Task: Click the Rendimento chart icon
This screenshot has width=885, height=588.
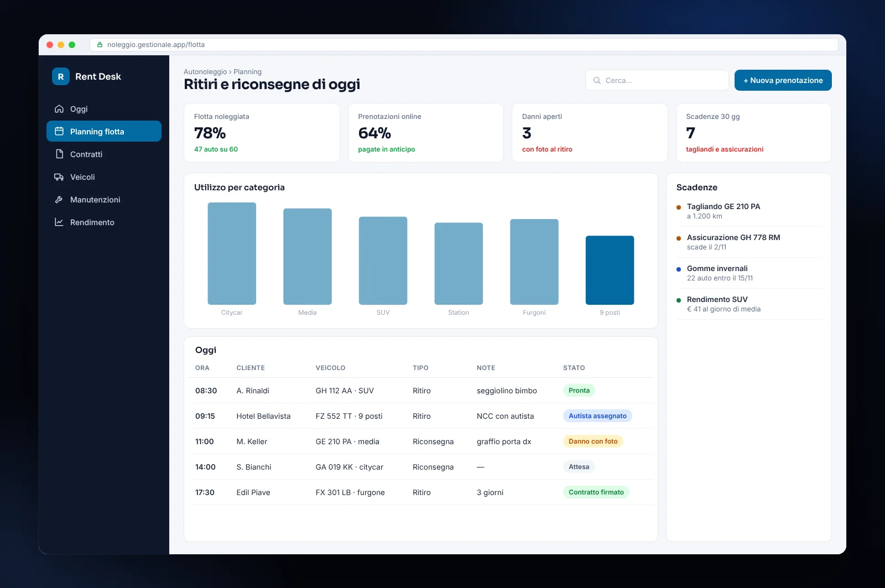Action: click(x=59, y=222)
